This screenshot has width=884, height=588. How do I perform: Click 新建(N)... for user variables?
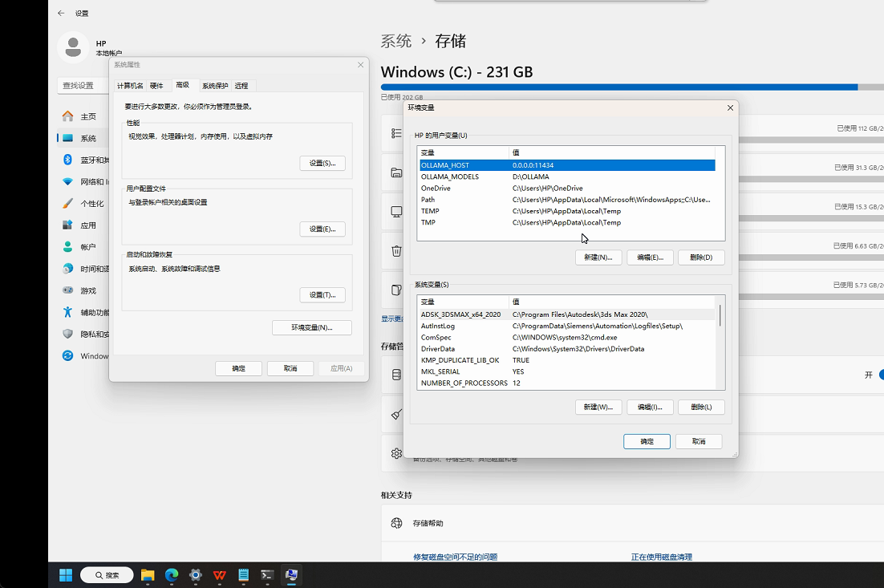[x=598, y=257]
